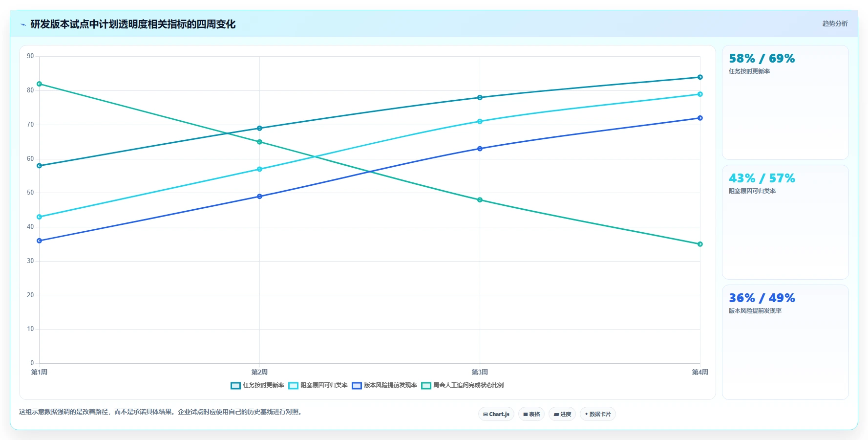
Task: Select the 第4周 point at 72 on 版本风险提前发现率 line
Action: 700,118
